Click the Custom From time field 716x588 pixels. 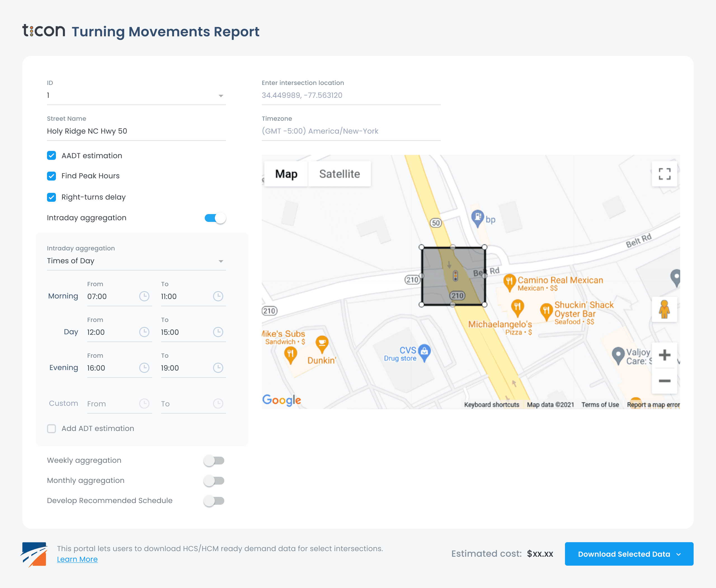click(x=119, y=404)
